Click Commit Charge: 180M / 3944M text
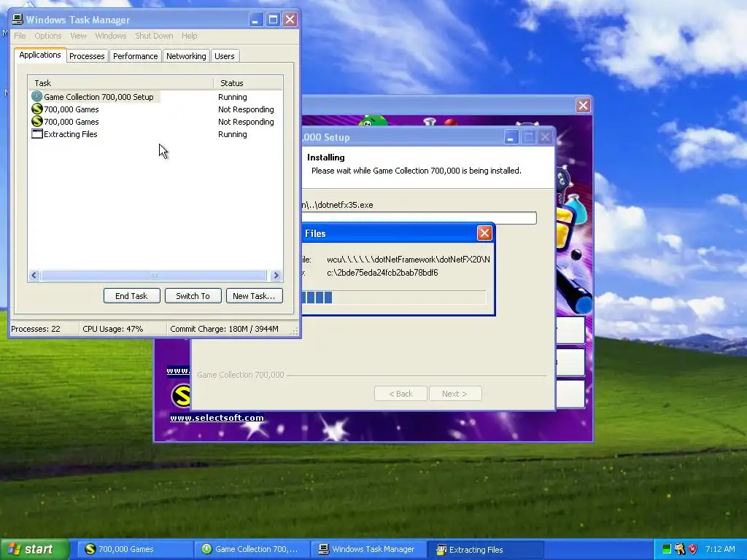747x560 pixels. coord(225,329)
